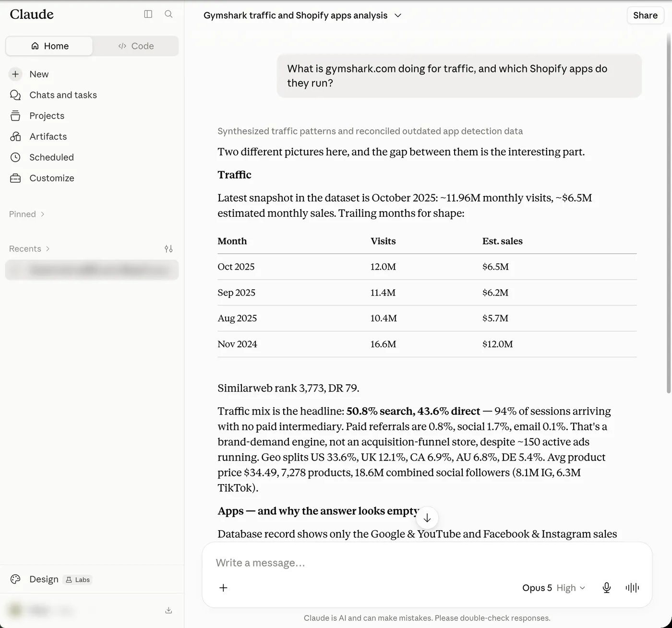Open Projects from the sidebar
This screenshot has height=628, width=672.
[x=47, y=116]
